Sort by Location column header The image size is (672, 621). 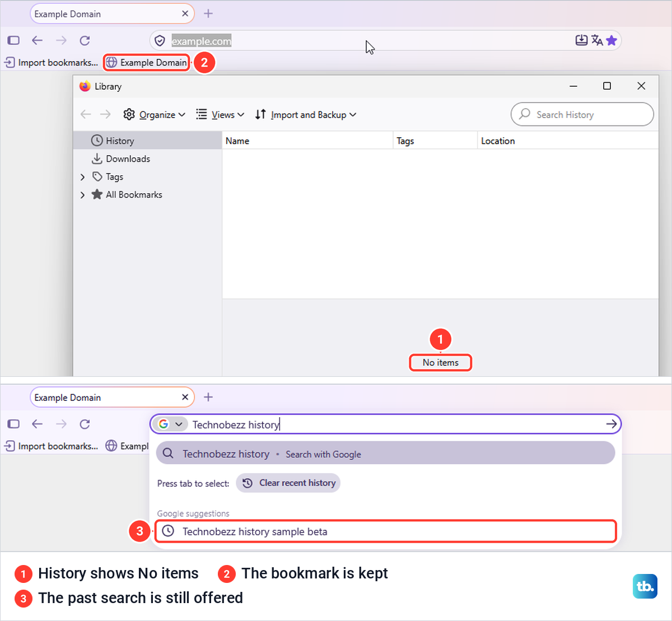coord(568,141)
